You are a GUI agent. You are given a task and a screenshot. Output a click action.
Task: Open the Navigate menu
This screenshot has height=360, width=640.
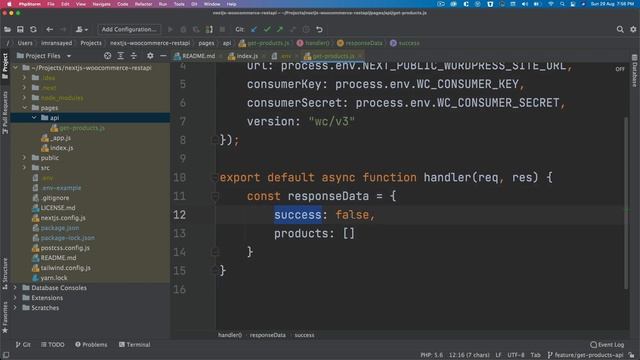pos(101,4)
